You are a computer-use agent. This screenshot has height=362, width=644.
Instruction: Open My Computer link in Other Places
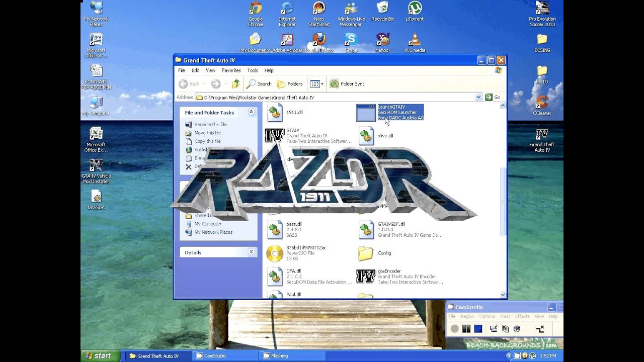[208, 224]
